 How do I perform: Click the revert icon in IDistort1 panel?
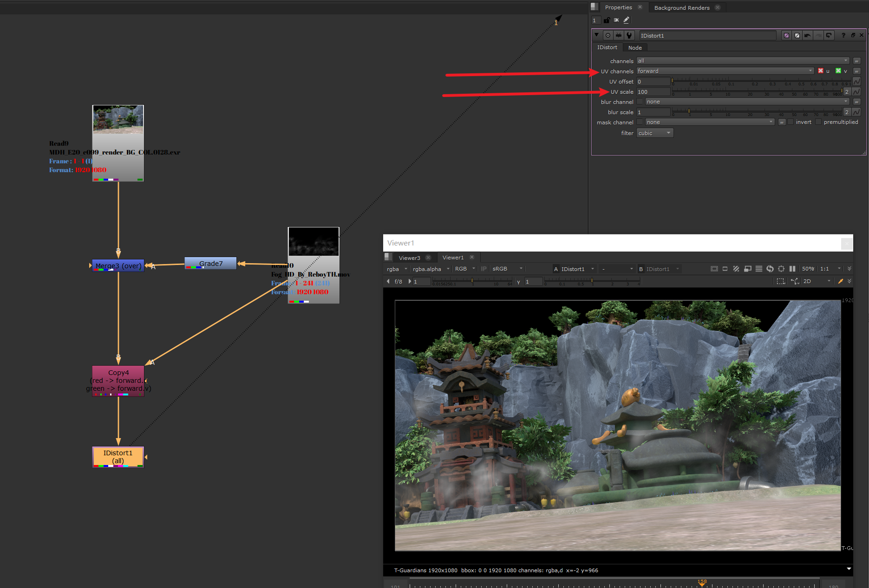pos(829,35)
